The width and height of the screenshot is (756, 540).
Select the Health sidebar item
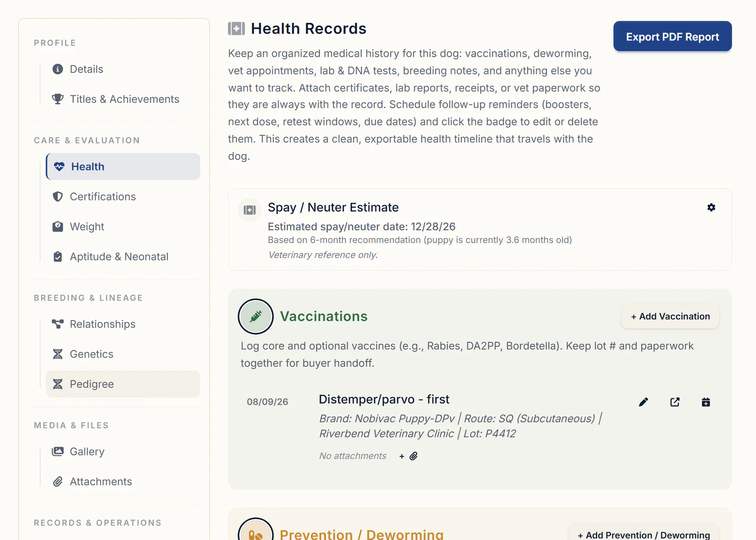point(123,166)
